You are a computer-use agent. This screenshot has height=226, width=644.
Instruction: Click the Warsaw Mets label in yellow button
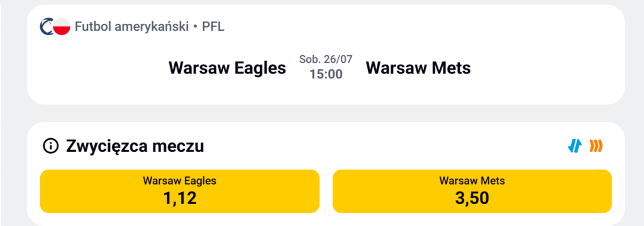pyautogui.click(x=472, y=180)
